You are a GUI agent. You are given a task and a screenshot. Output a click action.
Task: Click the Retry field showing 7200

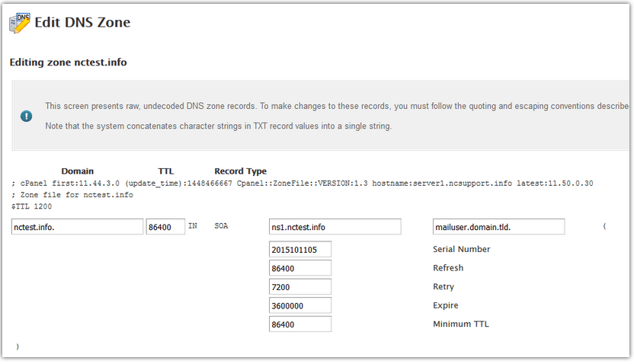(x=300, y=286)
